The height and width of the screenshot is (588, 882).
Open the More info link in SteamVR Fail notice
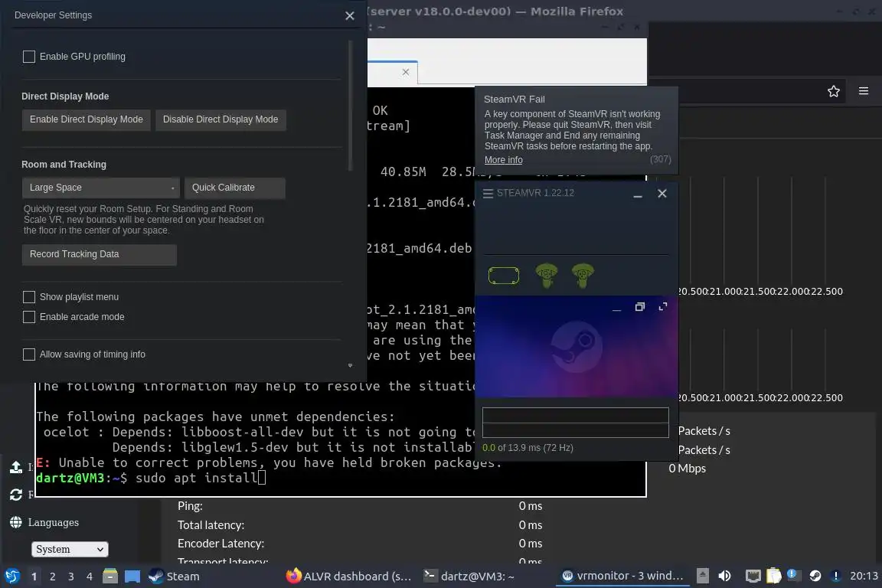click(504, 160)
